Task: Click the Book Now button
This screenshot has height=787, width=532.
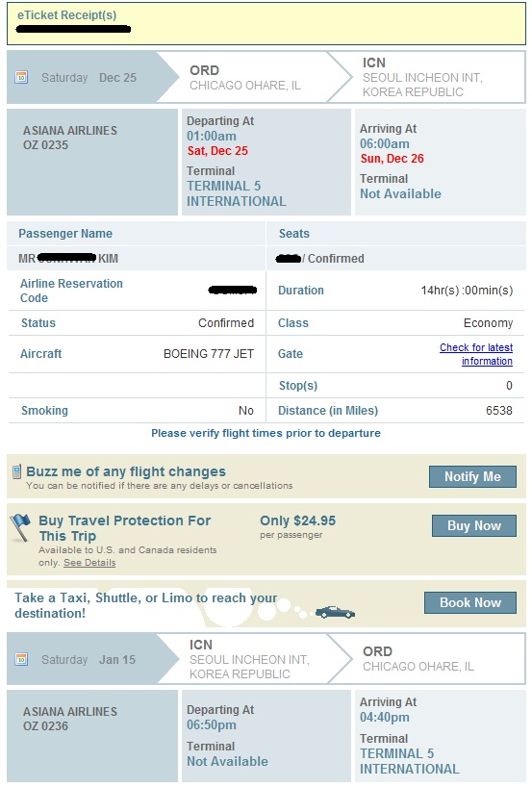Action: 470,602
